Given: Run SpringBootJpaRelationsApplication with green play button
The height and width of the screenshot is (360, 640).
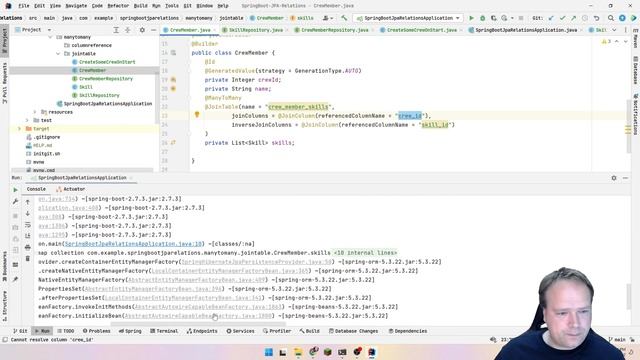Looking at the screenshot, I should [x=471, y=18].
